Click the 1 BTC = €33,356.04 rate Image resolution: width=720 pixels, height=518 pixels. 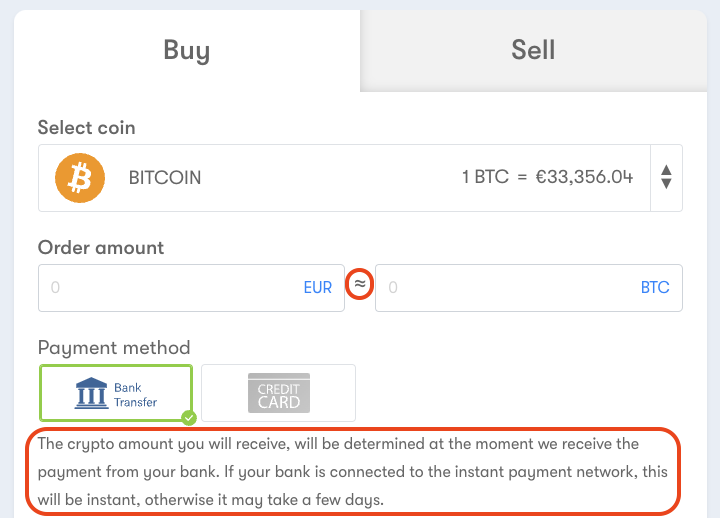coord(547,177)
